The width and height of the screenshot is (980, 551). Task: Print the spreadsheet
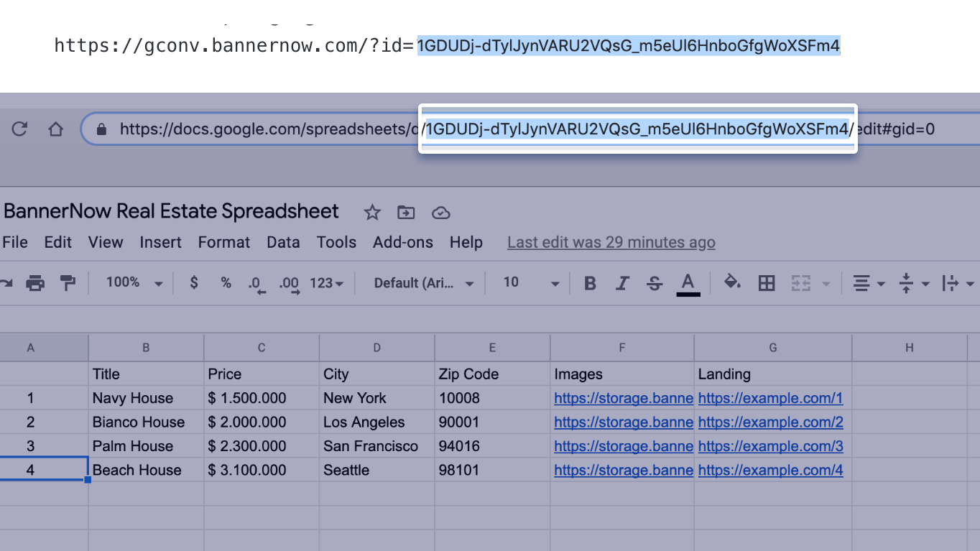pos(34,283)
